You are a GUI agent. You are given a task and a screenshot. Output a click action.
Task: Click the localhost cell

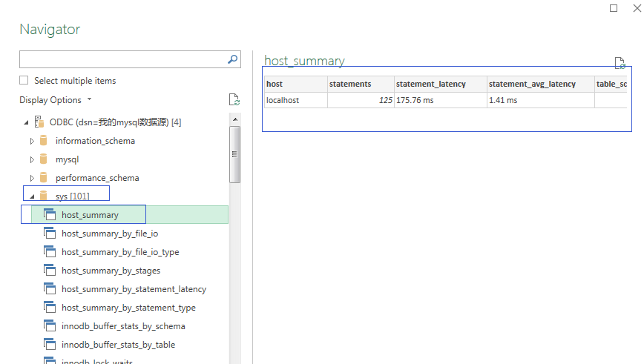coord(296,100)
